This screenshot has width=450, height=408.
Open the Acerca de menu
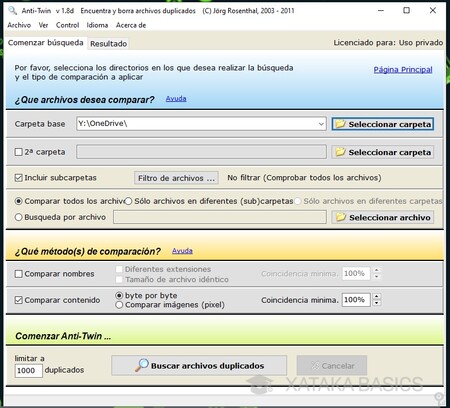click(x=131, y=25)
